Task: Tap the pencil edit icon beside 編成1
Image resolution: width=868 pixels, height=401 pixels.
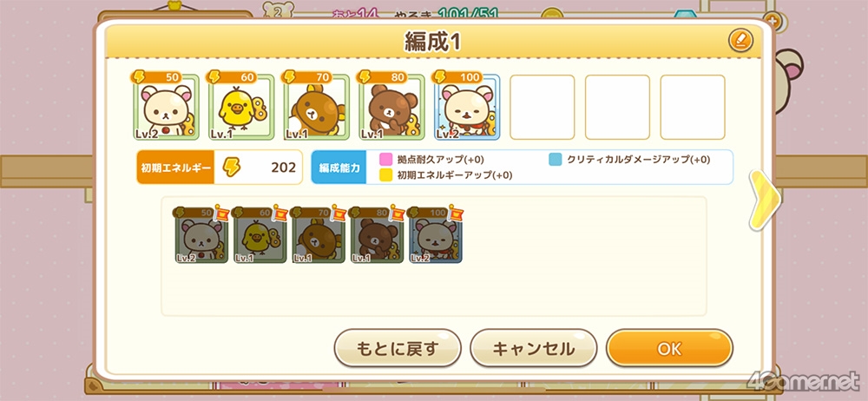Action: 740,41
